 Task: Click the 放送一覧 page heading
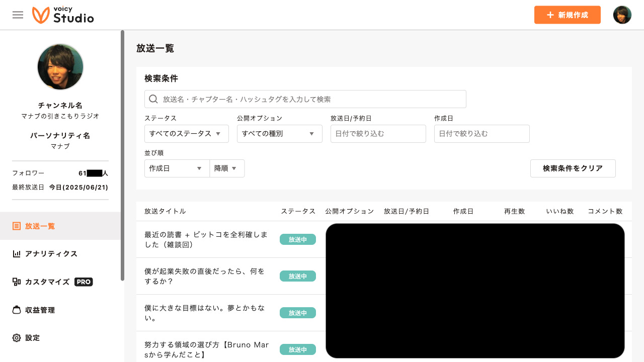pos(155,49)
